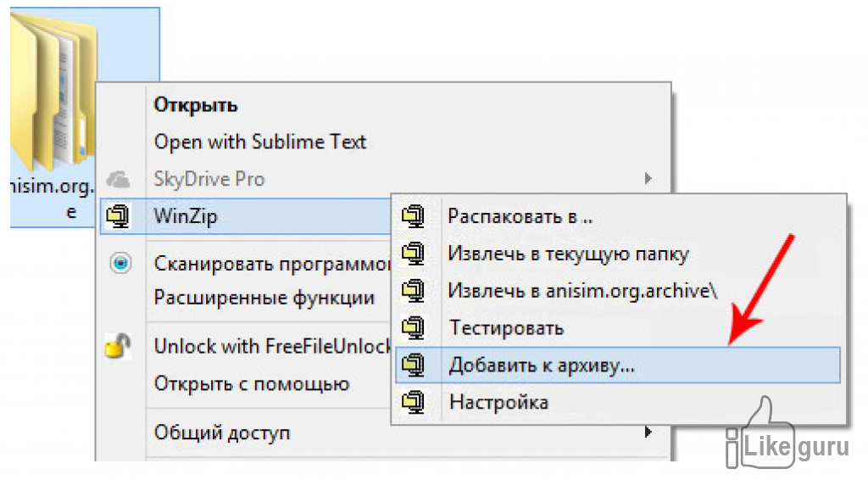The image size is (868, 480).
Task: Click WinZip icon beside Настройка
Action: 413,401
